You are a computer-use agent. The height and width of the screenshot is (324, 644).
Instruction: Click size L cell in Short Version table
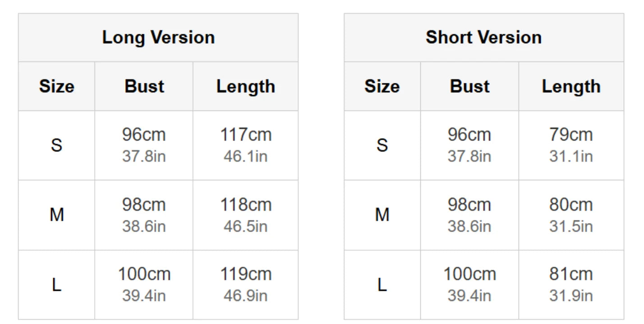(382, 285)
